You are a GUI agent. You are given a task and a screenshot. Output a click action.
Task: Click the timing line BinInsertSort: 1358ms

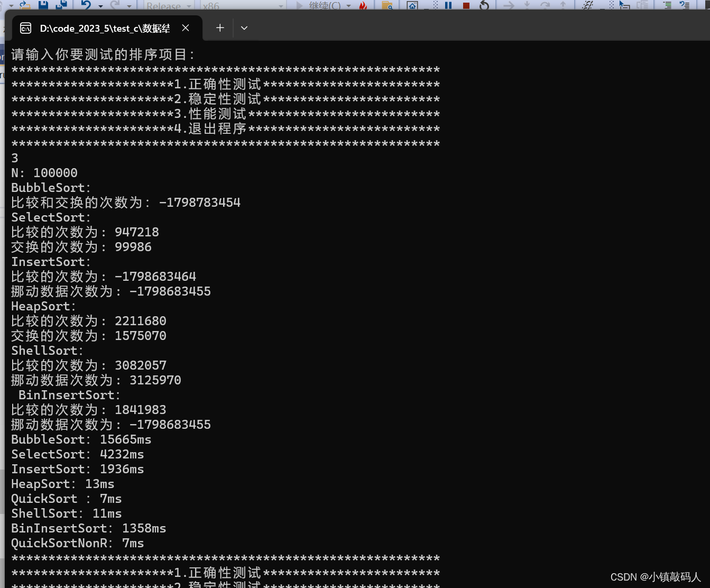click(x=89, y=528)
